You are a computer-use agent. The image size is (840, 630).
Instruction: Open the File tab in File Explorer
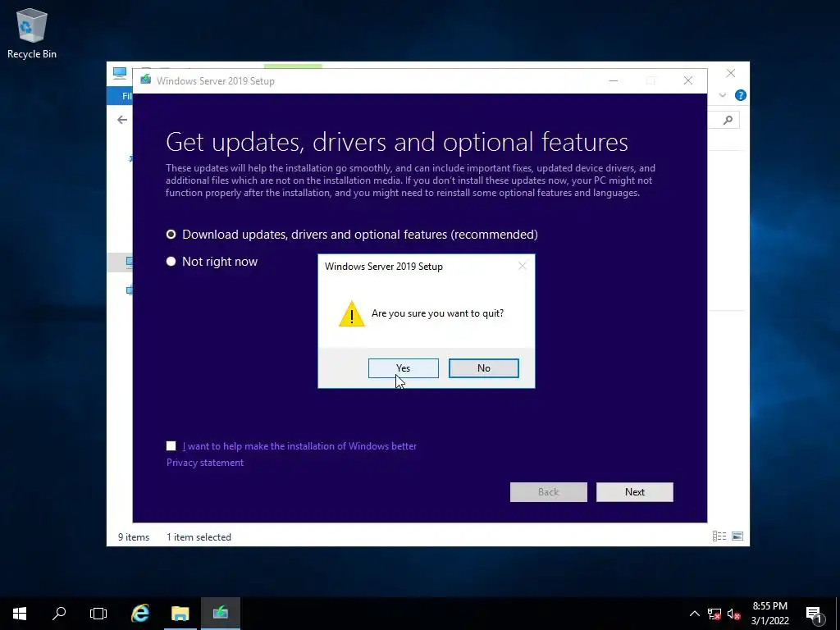(x=121, y=96)
